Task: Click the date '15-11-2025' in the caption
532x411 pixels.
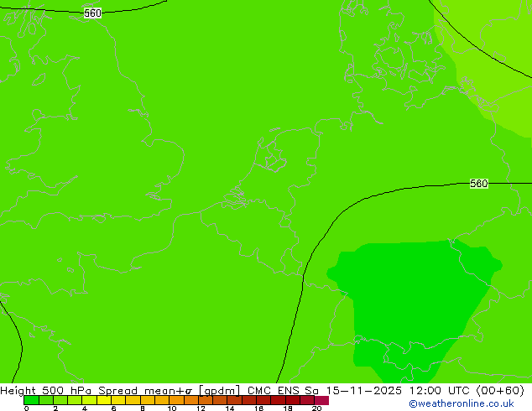Action: pos(364,391)
